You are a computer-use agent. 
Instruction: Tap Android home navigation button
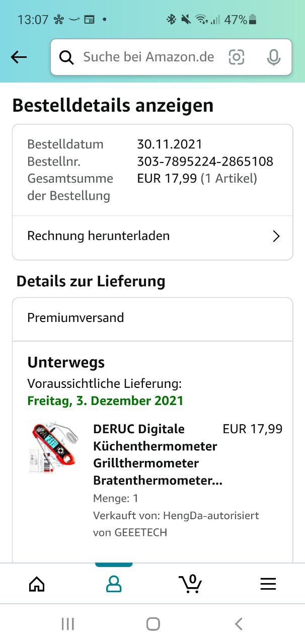click(153, 624)
